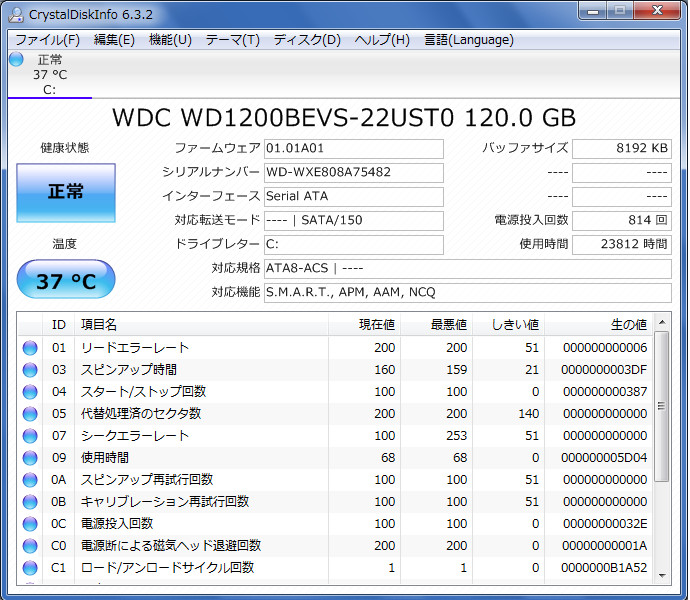The image size is (690, 600).
Task: Click the 正常 health status button
Action: 66,193
